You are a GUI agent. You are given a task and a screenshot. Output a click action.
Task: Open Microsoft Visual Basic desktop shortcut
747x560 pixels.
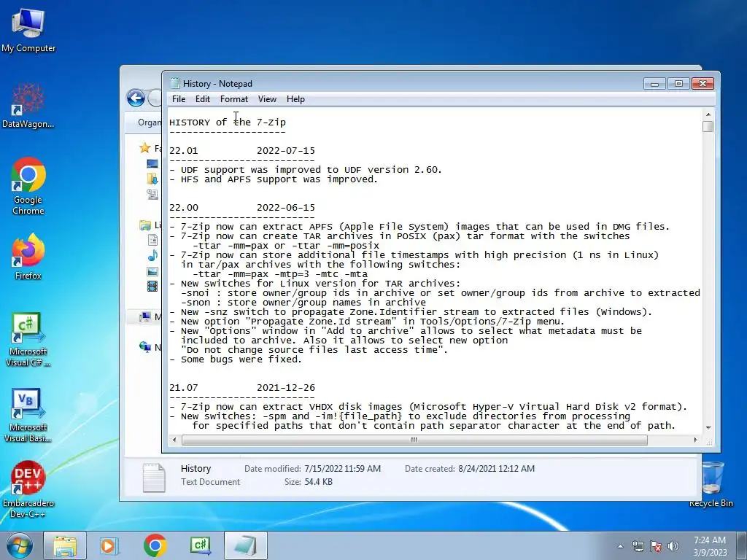pos(28,415)
